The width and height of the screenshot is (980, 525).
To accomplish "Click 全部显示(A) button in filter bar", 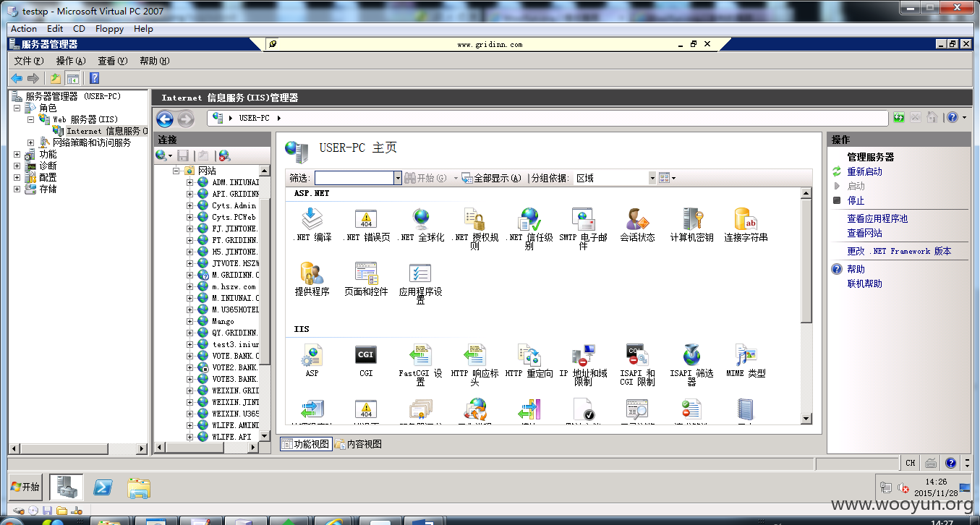I will pyautogui.click(x=491, y=178).
